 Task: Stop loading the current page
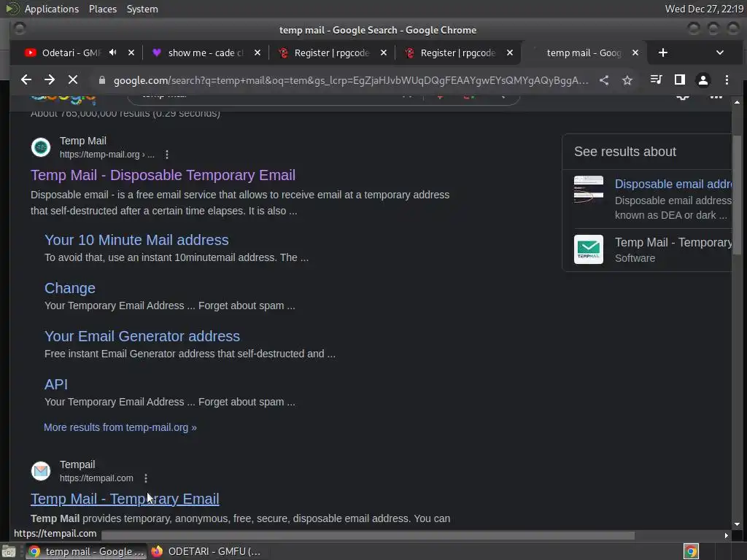click(73, 80)
